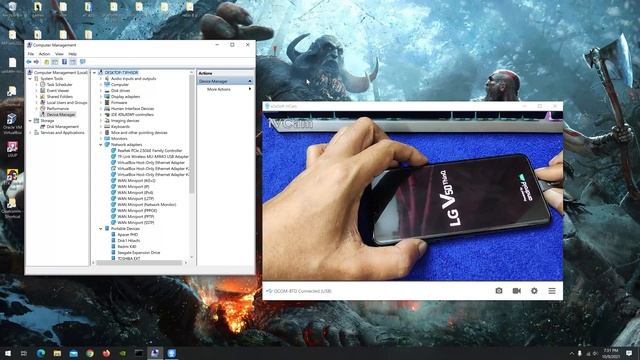Select Human Interface Devices category
This screenshot has width=640, height=360.
click(132, 109)
